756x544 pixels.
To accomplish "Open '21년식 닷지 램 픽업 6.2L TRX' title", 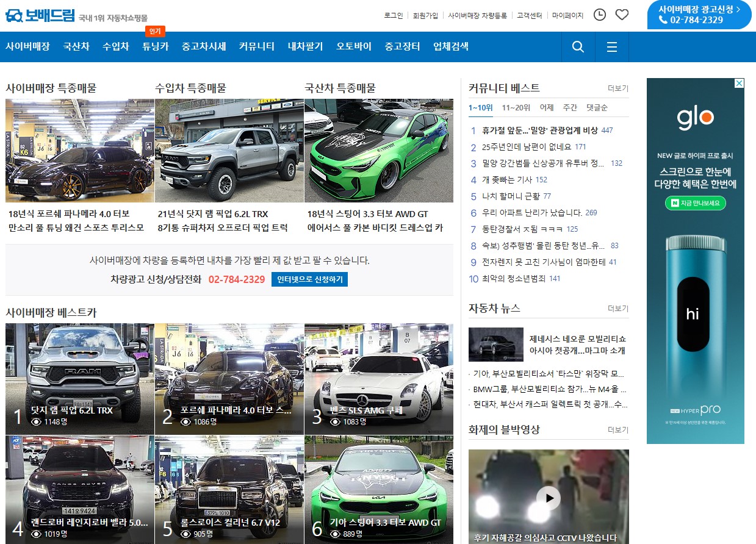I will tap(213, 214).
